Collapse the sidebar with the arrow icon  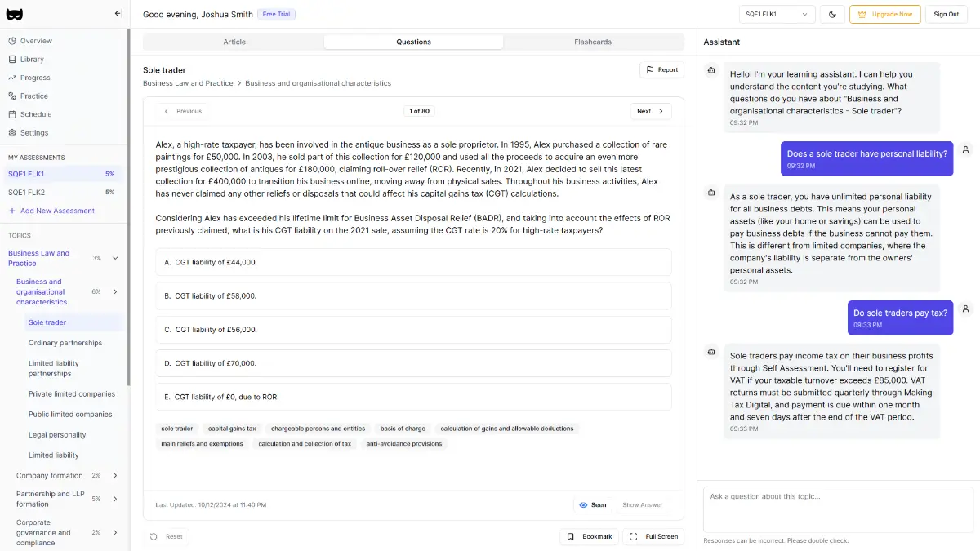coord(118,13)
